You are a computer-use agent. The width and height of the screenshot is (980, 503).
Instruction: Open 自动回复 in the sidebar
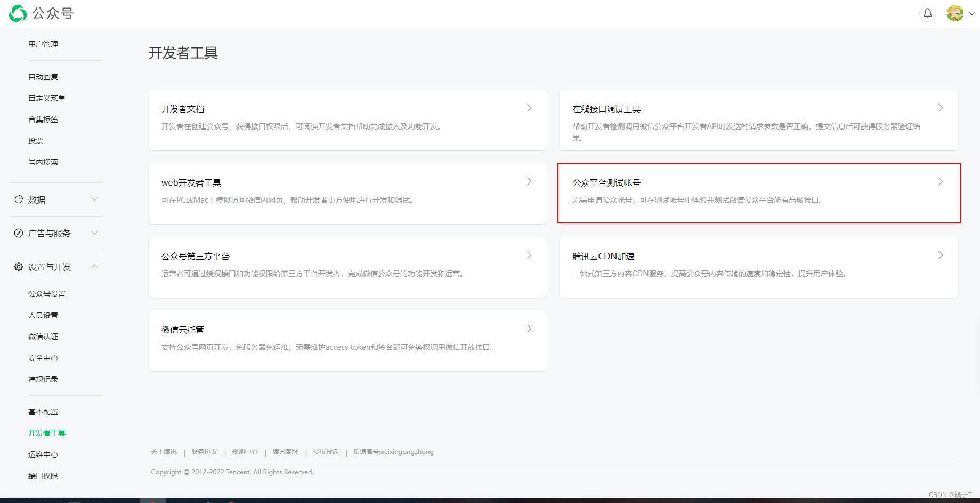[43, 77]
